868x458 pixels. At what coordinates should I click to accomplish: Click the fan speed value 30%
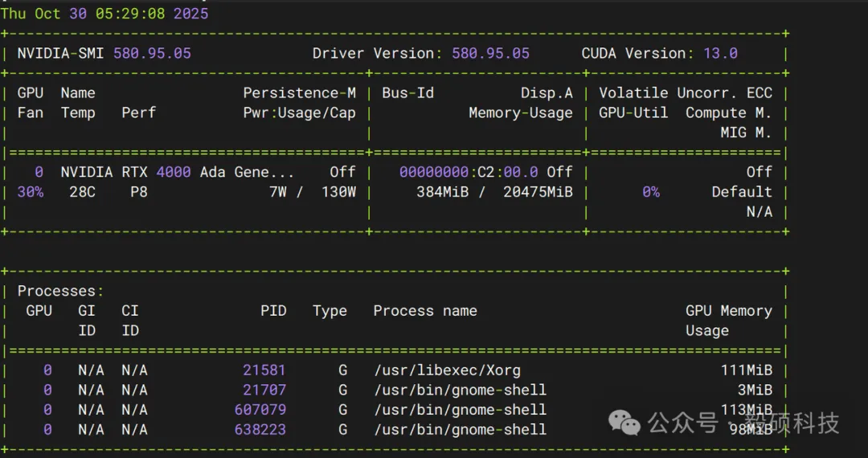click(31, 193)
